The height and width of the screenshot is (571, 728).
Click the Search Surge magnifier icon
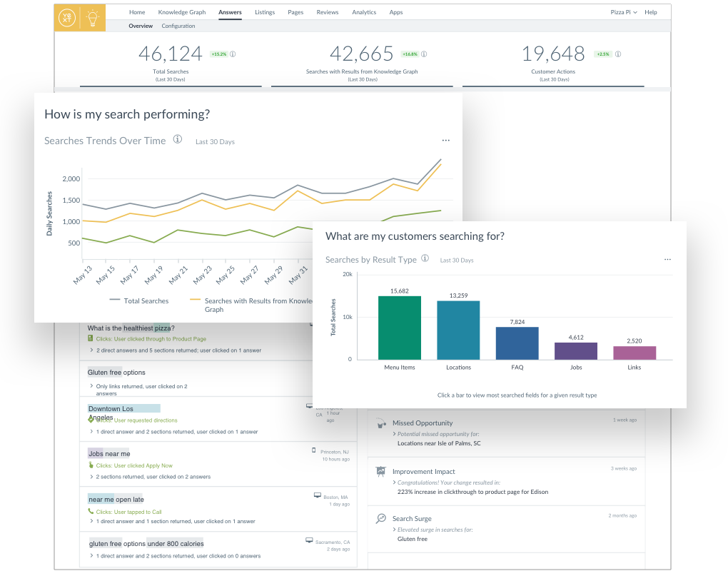click(381, 519)
